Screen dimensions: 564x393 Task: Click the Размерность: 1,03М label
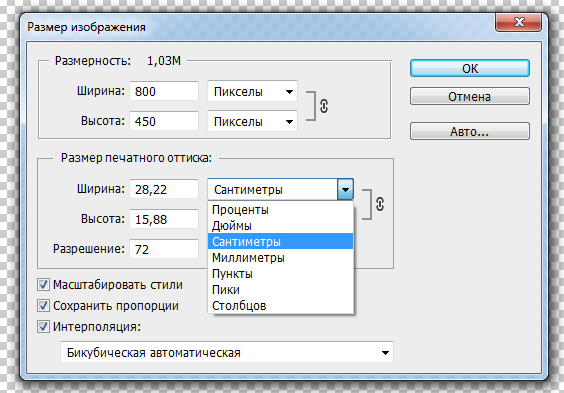118,61
